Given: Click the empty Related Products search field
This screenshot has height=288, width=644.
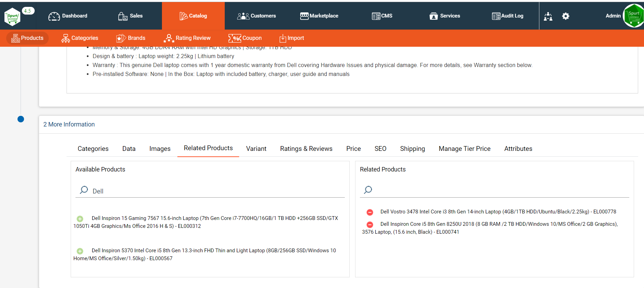Looking at the screenshot, I should [x=494, y=191].
